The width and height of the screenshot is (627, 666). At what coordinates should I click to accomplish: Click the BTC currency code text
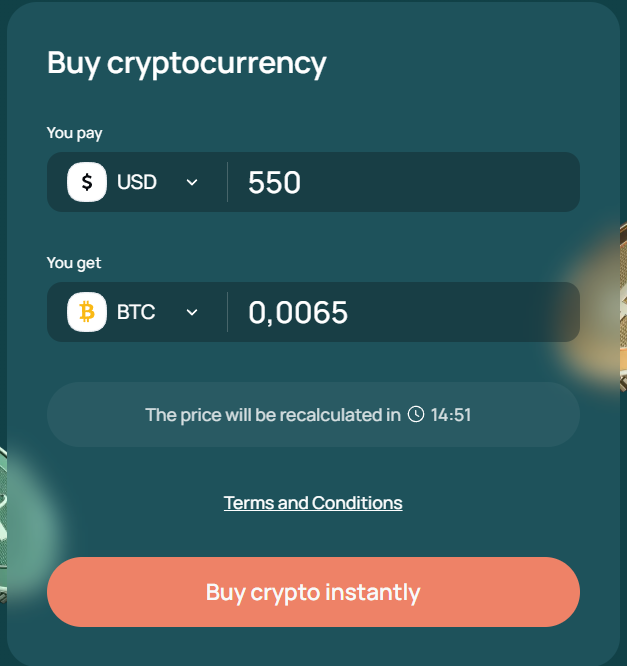tap(136, 312)
